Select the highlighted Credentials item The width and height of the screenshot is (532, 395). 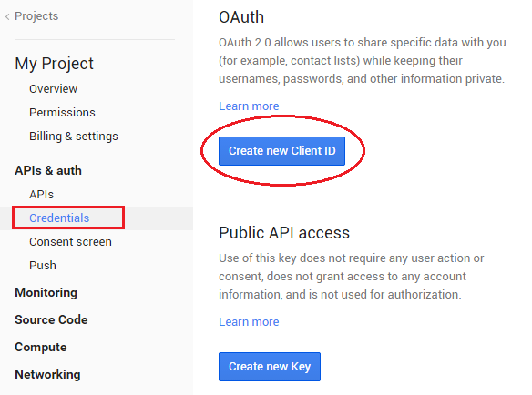pyautogui.click(x=59, y=218)
